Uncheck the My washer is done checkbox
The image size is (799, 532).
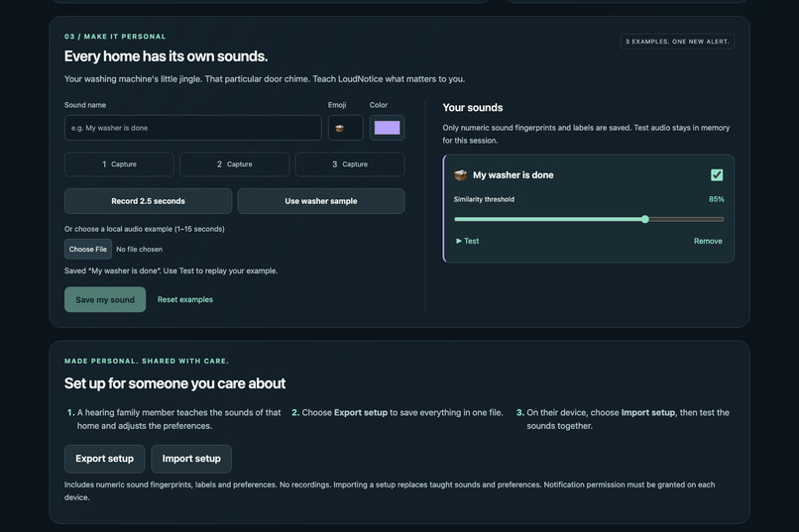tap(717, 175)
